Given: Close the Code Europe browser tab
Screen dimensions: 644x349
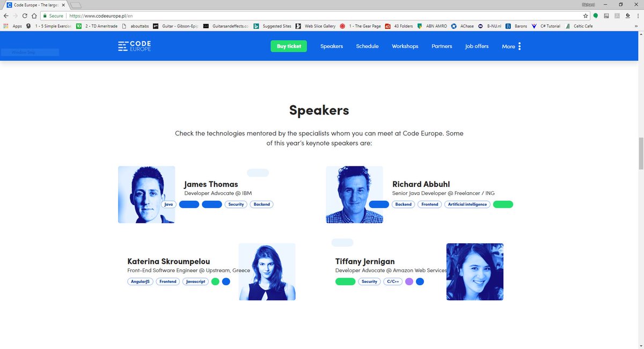Looking at the screenshot, I should [x=64, y=5].
